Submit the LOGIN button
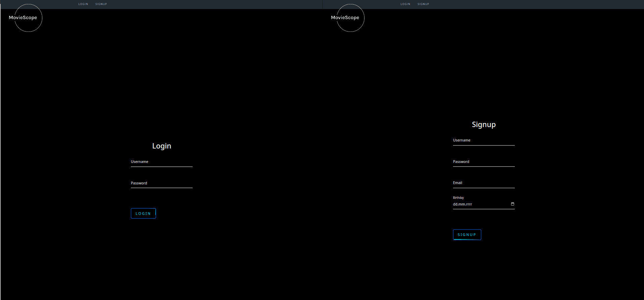The image size is (644, 300). (x=143, y=214)
